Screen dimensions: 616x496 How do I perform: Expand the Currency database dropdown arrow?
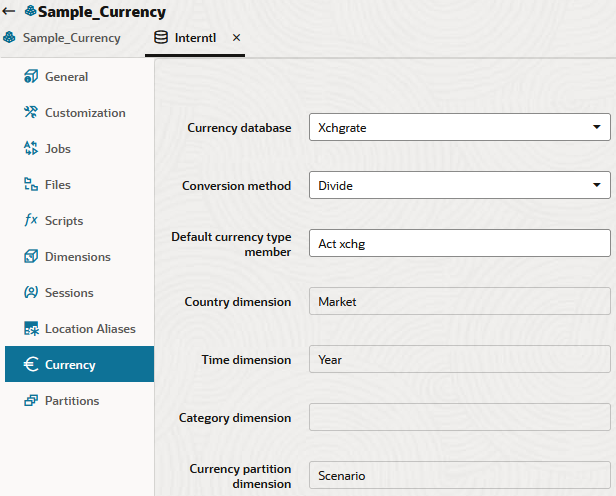pyautogui.click(x=597, y=127)
